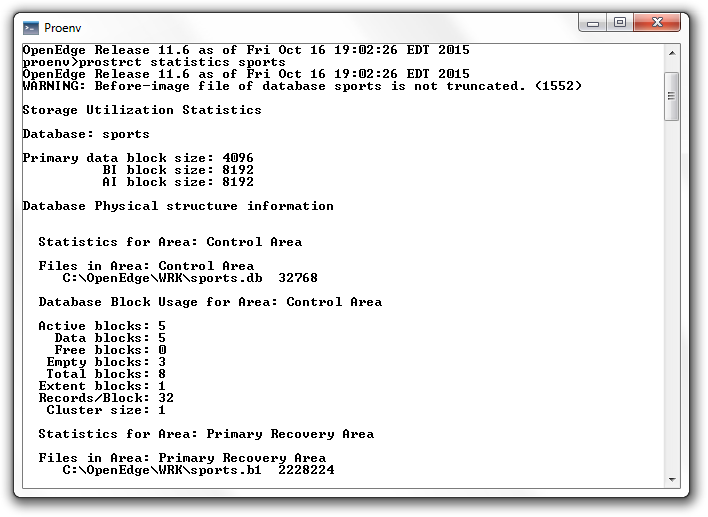Minimize the Proenv window
The height and width of the screenshot is (517, 708).
(592, 23)
